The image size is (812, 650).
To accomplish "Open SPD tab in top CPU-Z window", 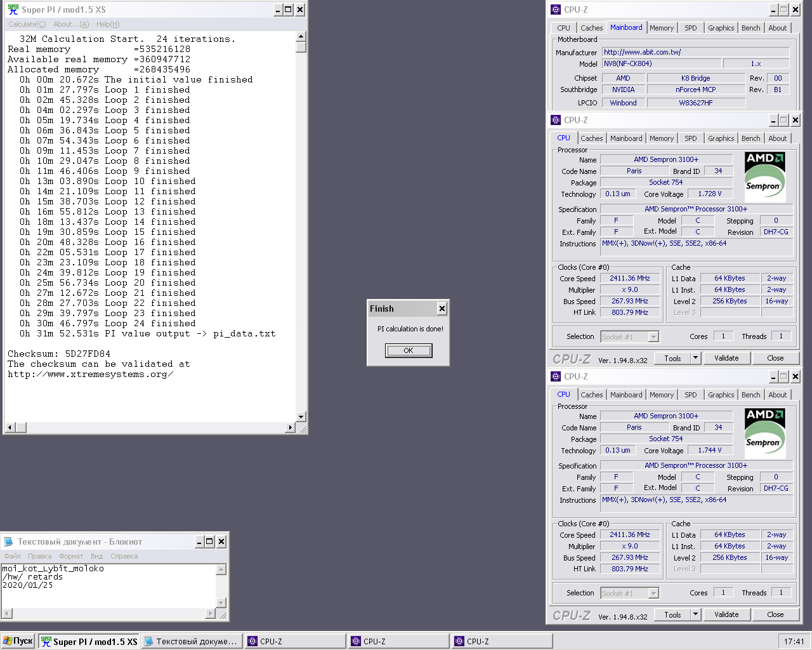I will pyautogui.click(x=691, y=28).
